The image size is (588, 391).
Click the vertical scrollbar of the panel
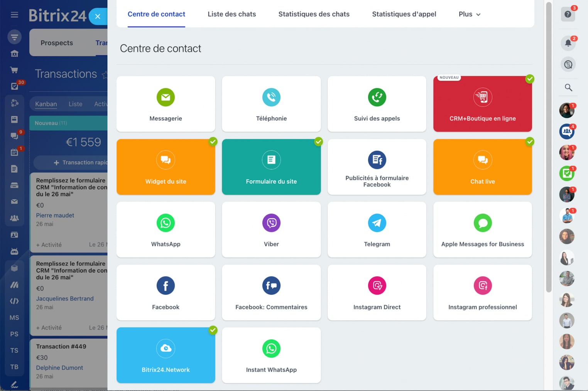coord(549,147)
